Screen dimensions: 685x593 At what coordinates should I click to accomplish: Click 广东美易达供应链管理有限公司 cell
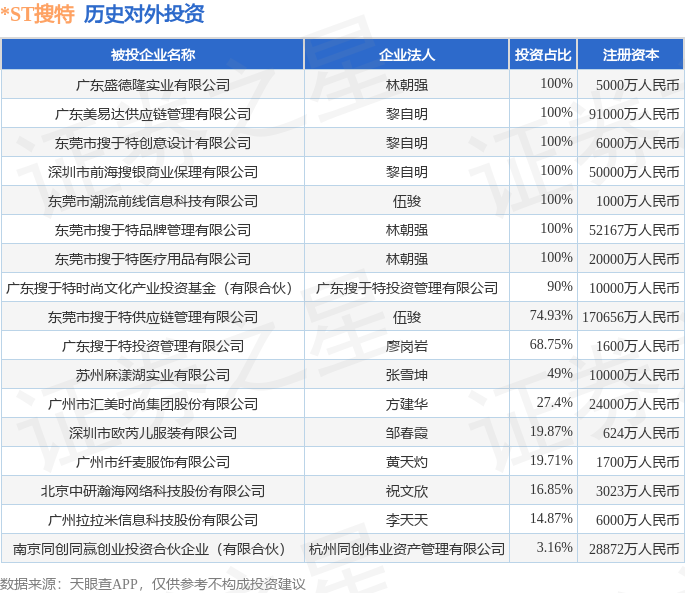tap(152, 114)
